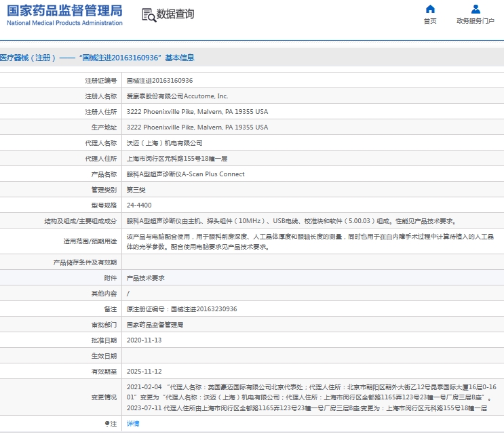Click the 结构及组成/主要组成成分 label
The height and width of the screenshot is (436, 504).
81,221
